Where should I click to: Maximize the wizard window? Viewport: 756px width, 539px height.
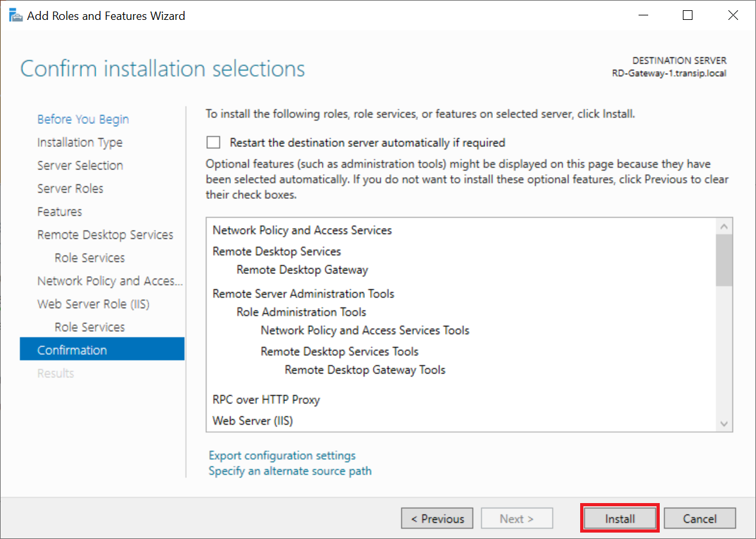tap(687, 15)
